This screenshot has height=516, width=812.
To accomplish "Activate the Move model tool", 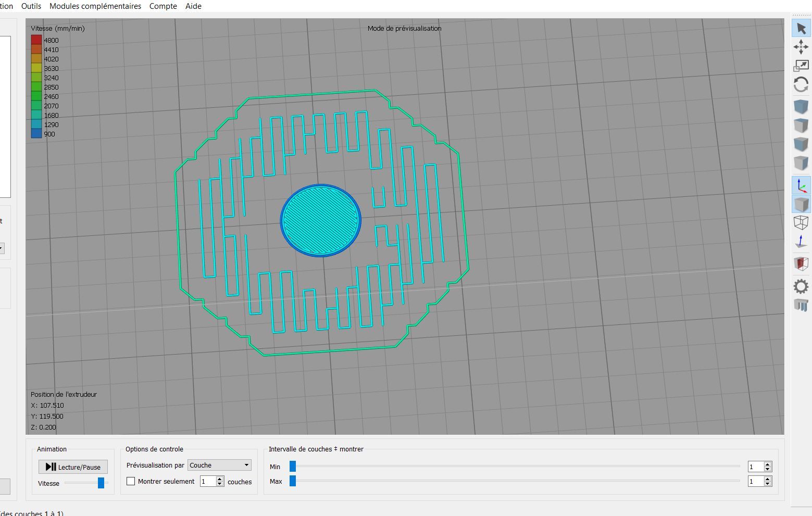I will pos(801,47).
